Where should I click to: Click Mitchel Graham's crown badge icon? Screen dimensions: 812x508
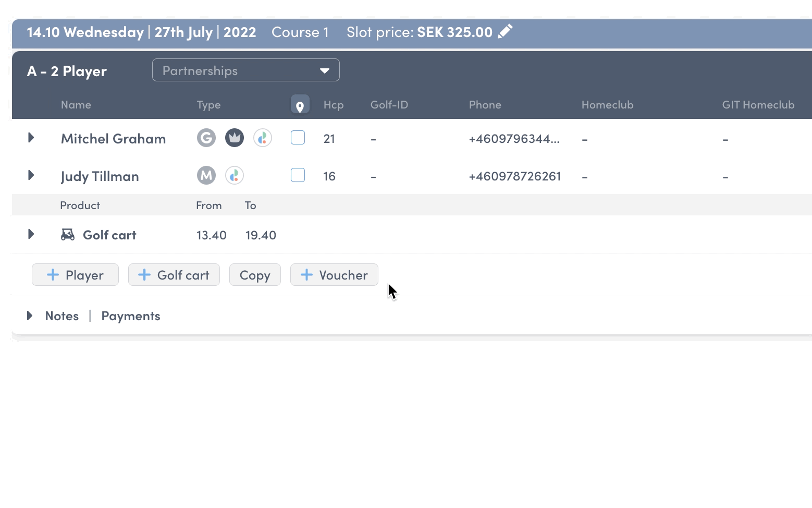(x=235, y=138)
